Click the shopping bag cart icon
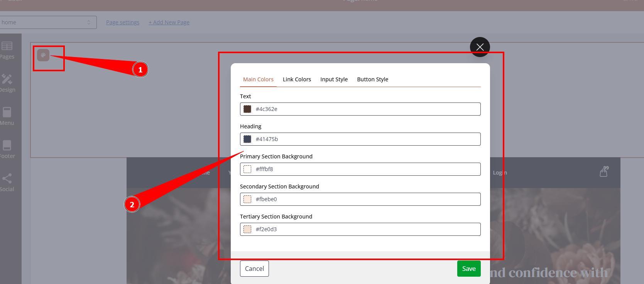 pos(603,172)
